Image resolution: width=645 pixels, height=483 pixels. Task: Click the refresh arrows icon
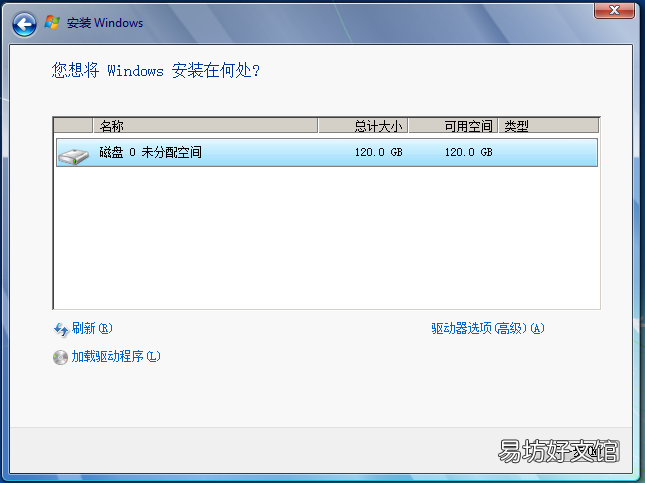(61, 330)
